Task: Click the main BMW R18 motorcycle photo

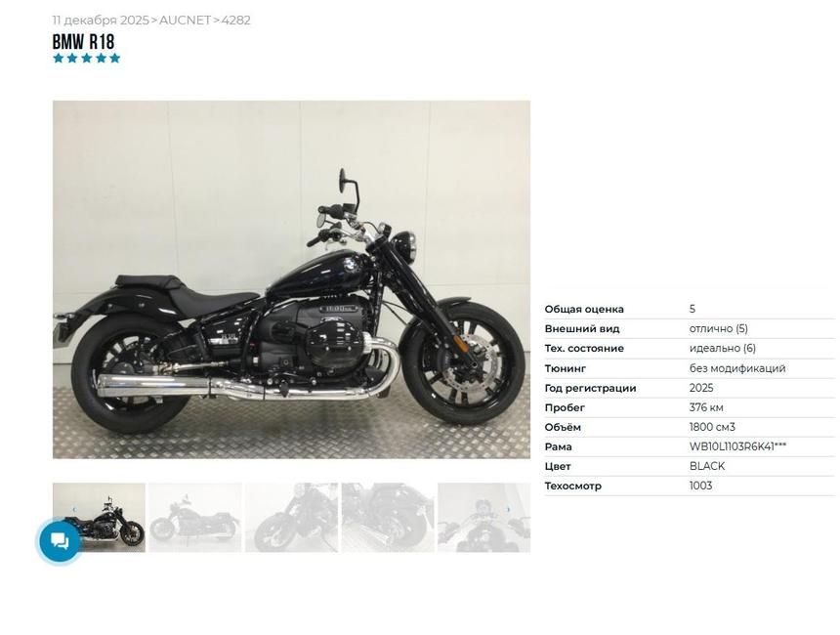Action: coord(291,279)
